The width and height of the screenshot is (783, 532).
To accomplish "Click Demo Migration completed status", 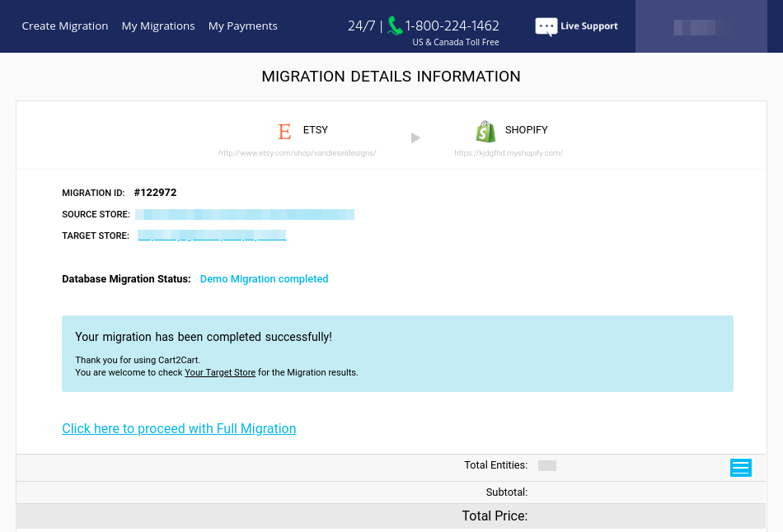I will point(265,279).
